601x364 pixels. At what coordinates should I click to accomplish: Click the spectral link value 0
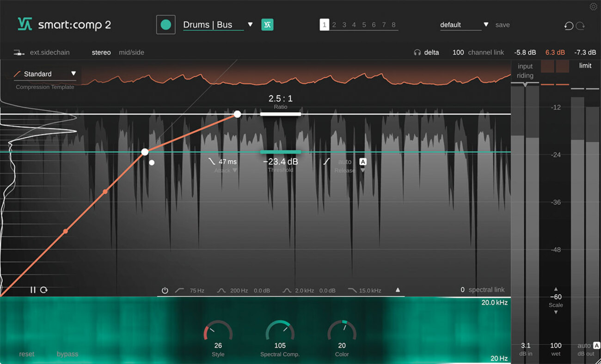pyautogui.click(x=462, y=290)
